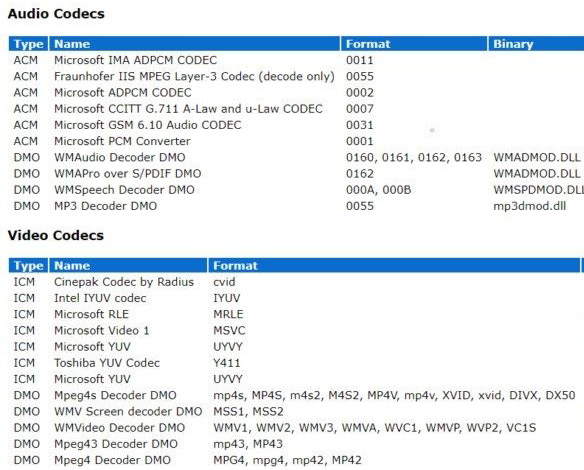Viewport: 584px width, 470px height.
Task: Click the Video Codecs 'Format' column header
Action: 394,266
